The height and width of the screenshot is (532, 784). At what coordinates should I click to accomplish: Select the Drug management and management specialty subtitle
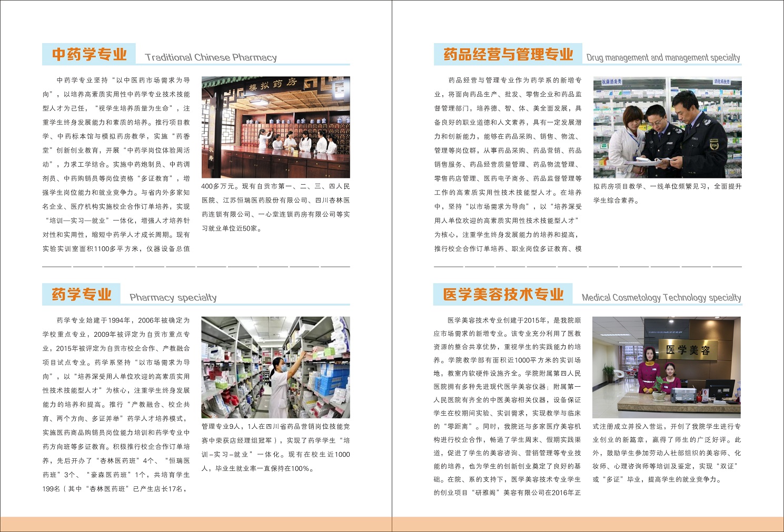coord(663,57)
